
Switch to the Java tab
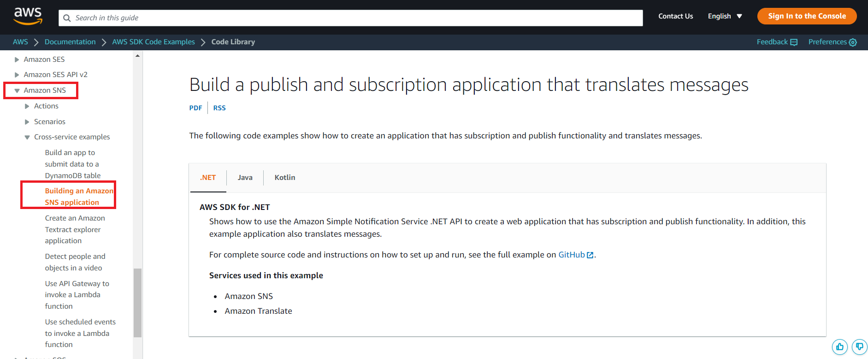[245, 178]
